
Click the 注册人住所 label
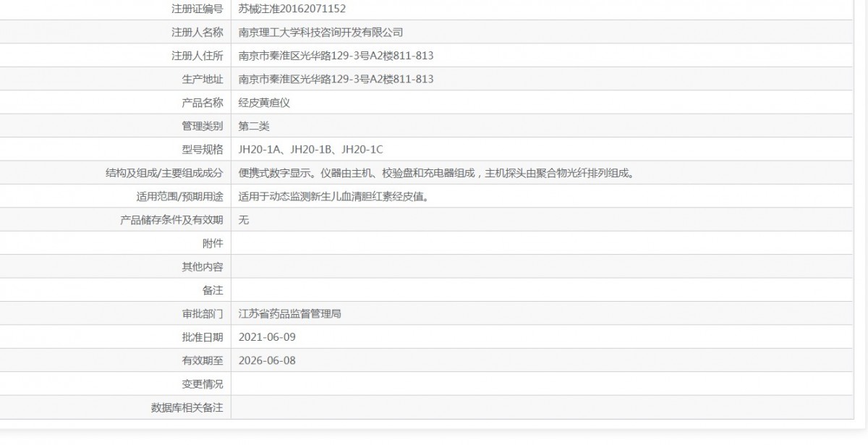pyautogui.click(x=197, y=56)
